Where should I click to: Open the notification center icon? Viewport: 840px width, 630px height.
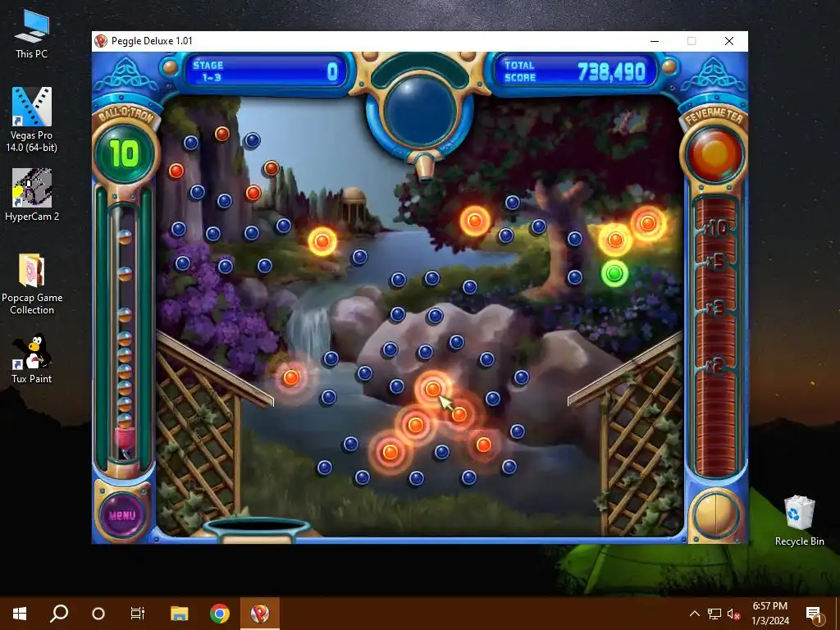815,614
